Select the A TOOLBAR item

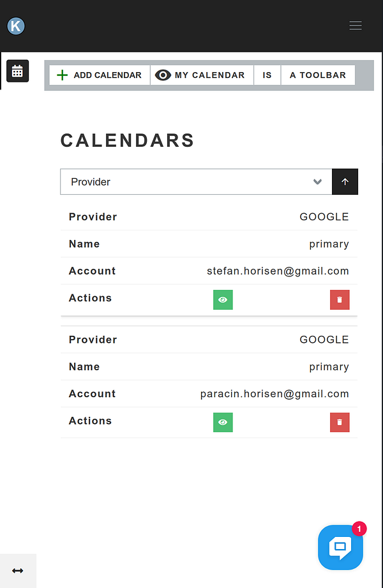[x=318, y=75]
